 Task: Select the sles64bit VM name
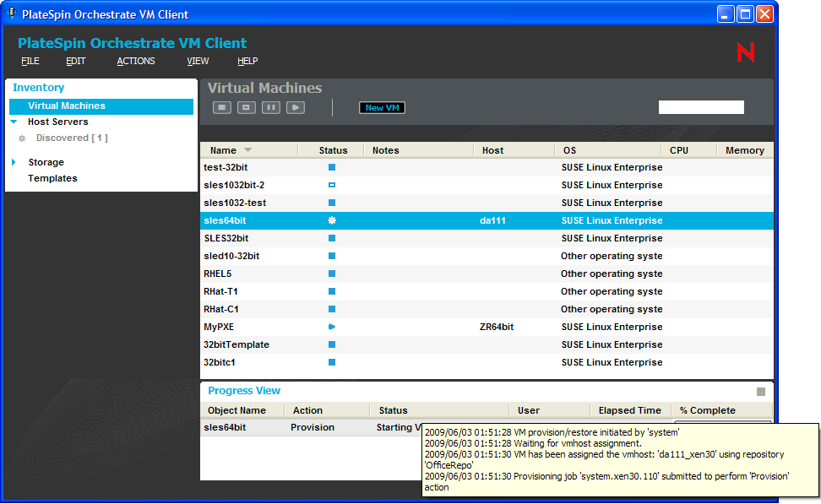(x=225, y=221)
